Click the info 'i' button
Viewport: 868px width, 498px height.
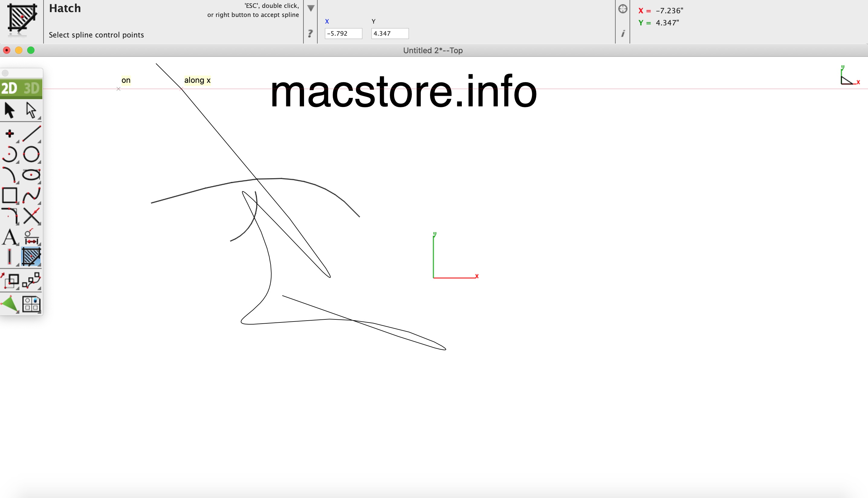click(x=623, y=34)
